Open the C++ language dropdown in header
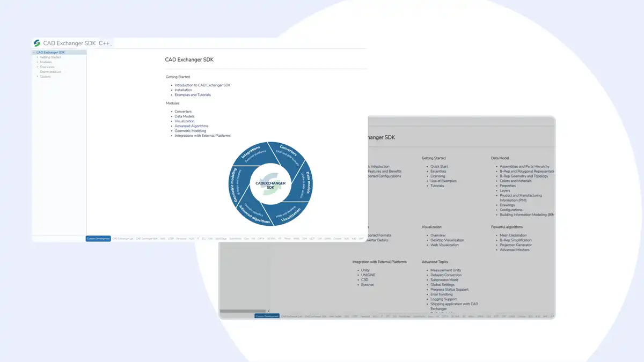The image size is (644, 362). (x=105, y=43)
